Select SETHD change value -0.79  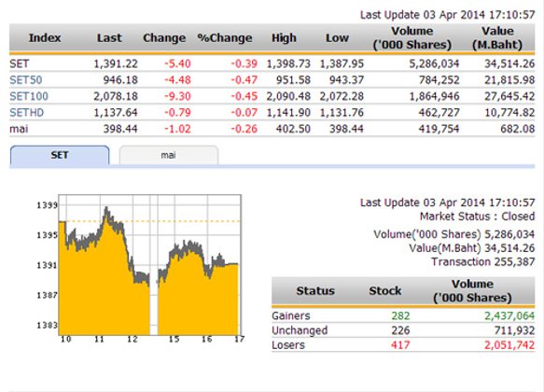(177, 112)
